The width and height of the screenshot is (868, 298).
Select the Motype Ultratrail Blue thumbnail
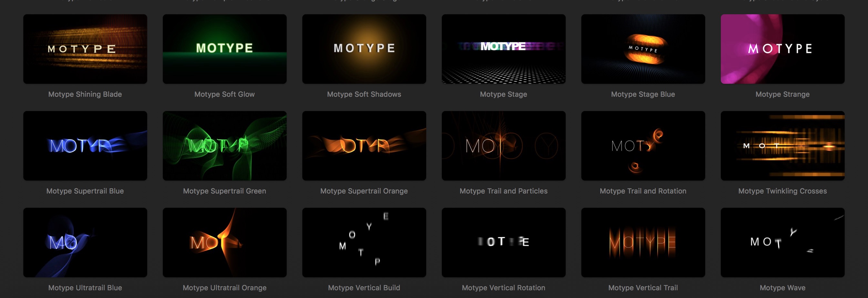(85, 243)
